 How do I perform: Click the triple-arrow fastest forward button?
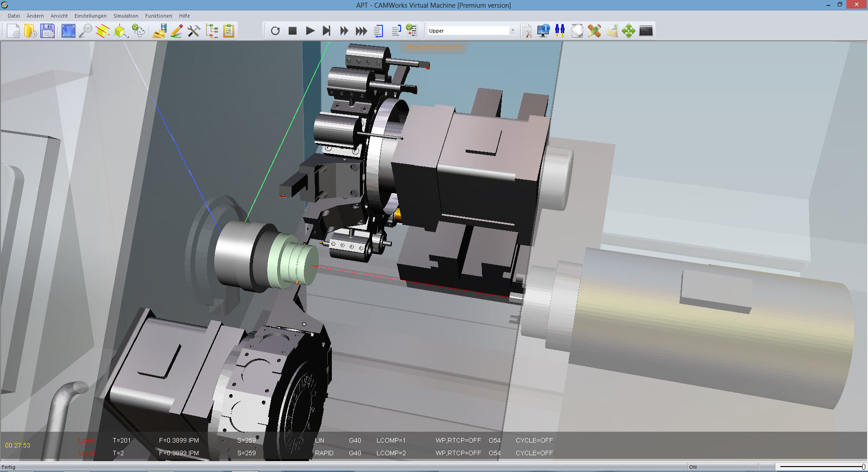click(361, 31)
